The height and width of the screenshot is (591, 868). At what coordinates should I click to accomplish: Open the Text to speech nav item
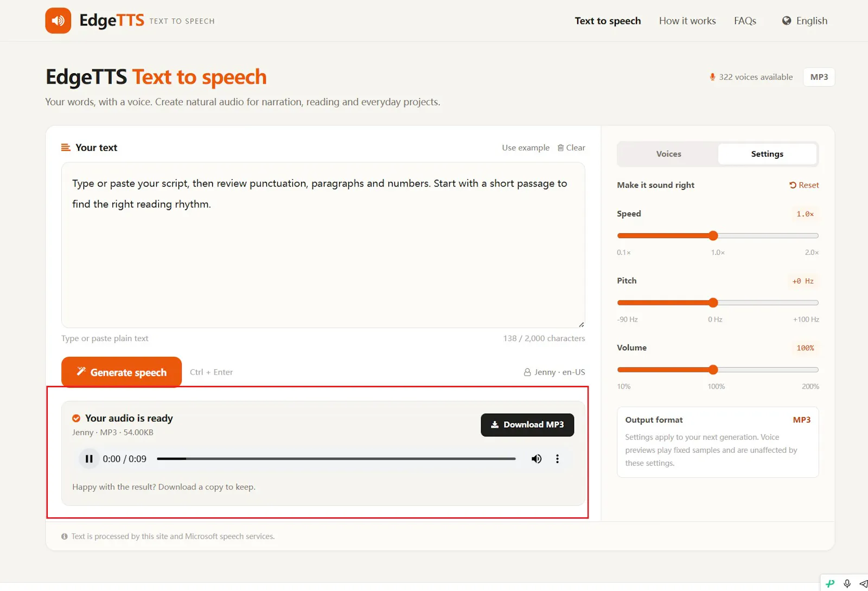click(608, 21)
